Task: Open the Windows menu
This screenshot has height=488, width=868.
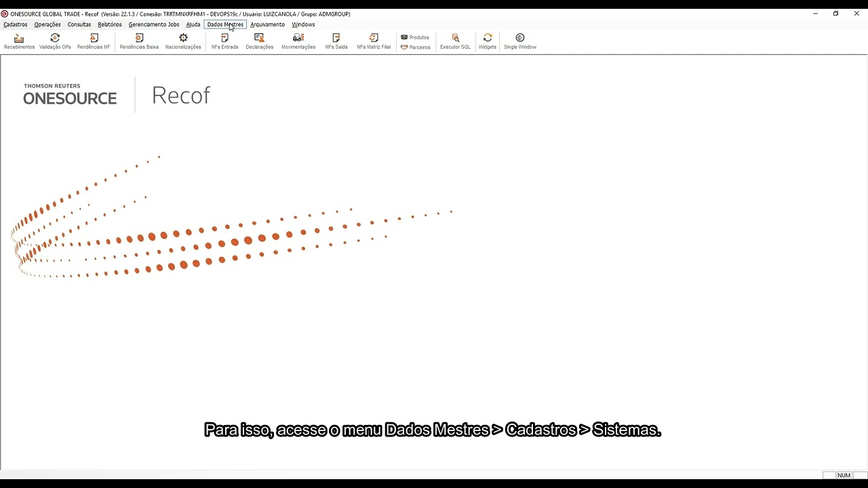Action: (303, 24)
